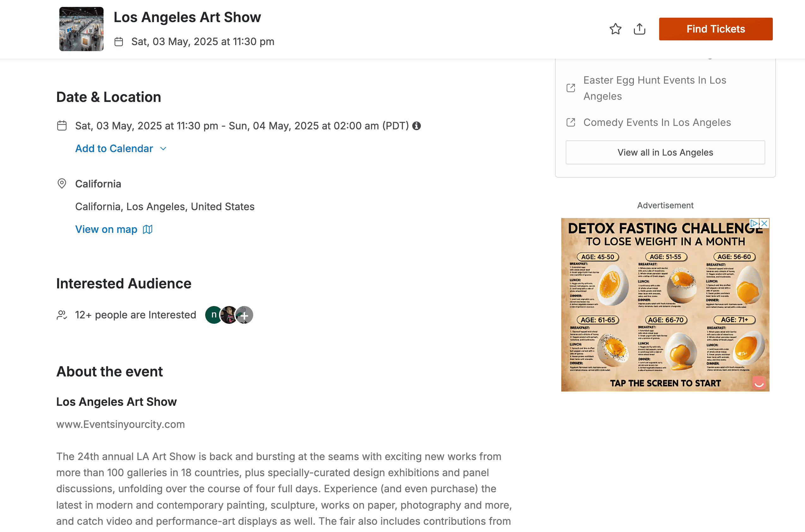805x532 pixels.
Task: Click the plus avatar in Interested Audience
Action: pyautogui.click(x=244, y=315)
